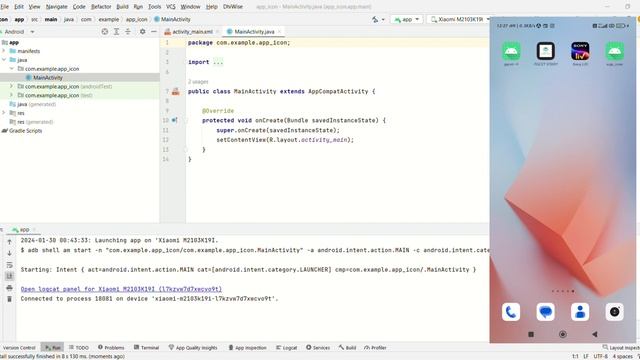Expand the res folder

click(x=4, y=113)
